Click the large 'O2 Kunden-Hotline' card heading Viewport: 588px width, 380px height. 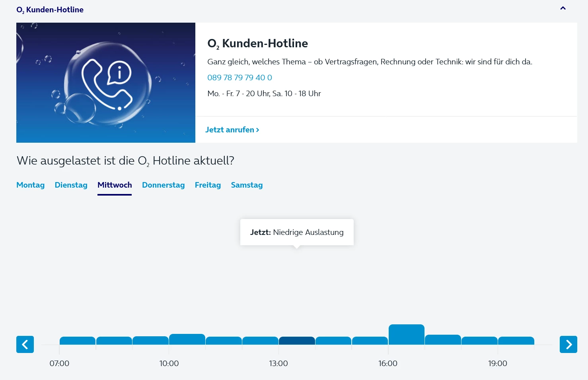(x=258, y=43)
